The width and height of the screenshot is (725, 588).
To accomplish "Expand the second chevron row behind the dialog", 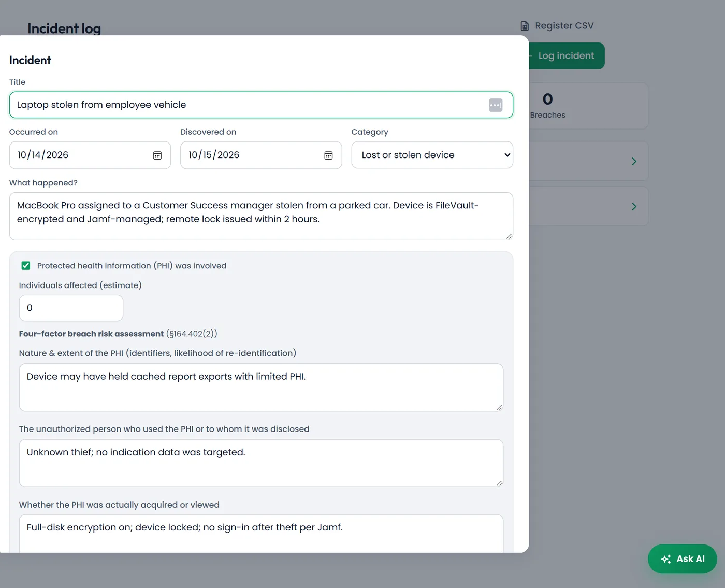I will [x=634, y=207].
